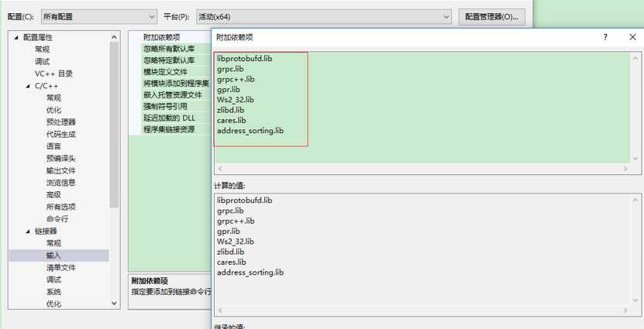The image size is (644, 329).
Task: Click gpr.lib line in the edit box
Action: pyautogui.click(x=229, y=90)
